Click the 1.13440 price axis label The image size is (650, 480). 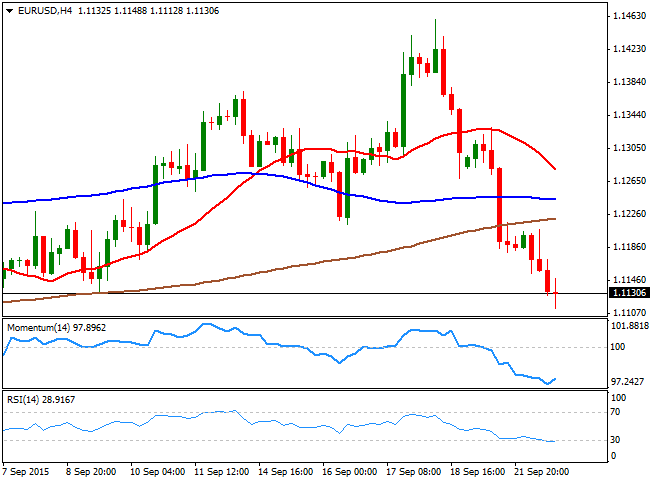click(629, 115)
